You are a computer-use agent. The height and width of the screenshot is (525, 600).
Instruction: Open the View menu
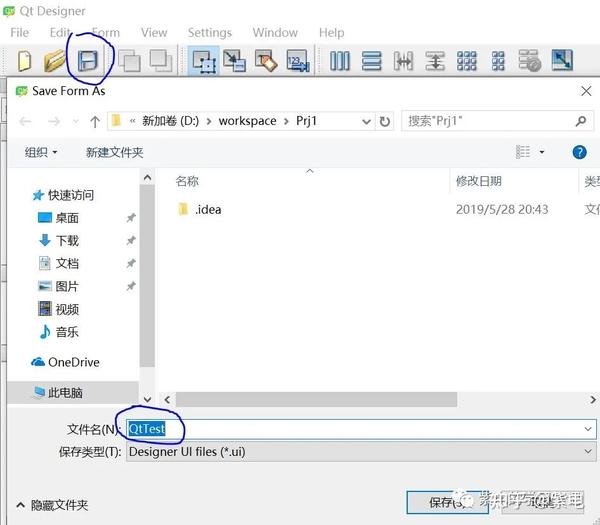[x=154, y=33]
